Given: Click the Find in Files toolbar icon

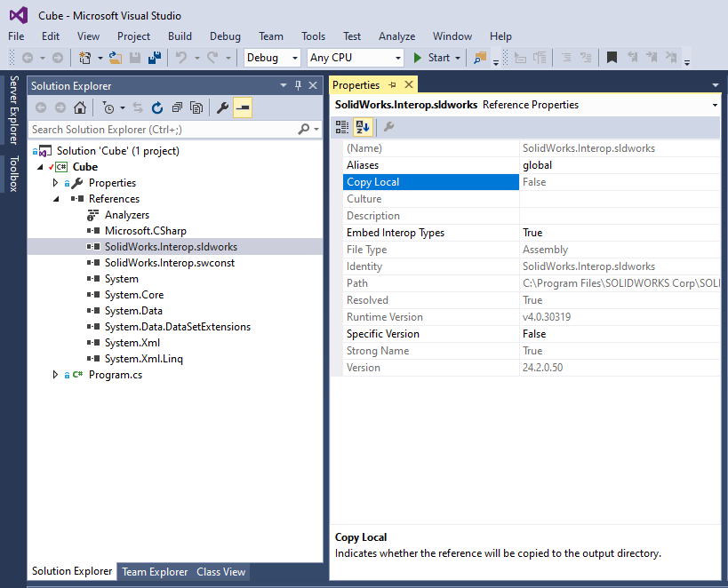Looking at the screenshot, I should pyautogui.click(x=480, y=58).
